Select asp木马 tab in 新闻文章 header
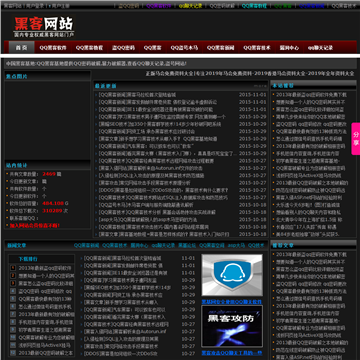The height and width of the screenshot is (360, 360). (236, 245)
